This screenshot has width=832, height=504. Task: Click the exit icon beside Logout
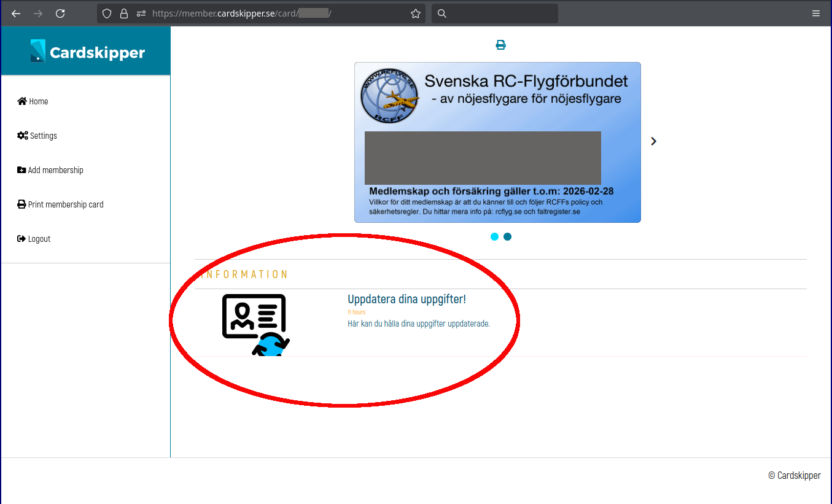(x=21, y=239)
